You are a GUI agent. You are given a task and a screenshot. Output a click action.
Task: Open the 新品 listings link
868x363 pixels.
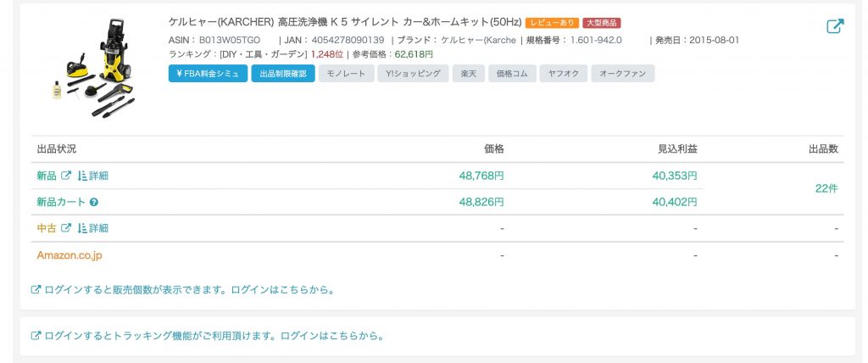pyautogui.click(x=47, y=176)
